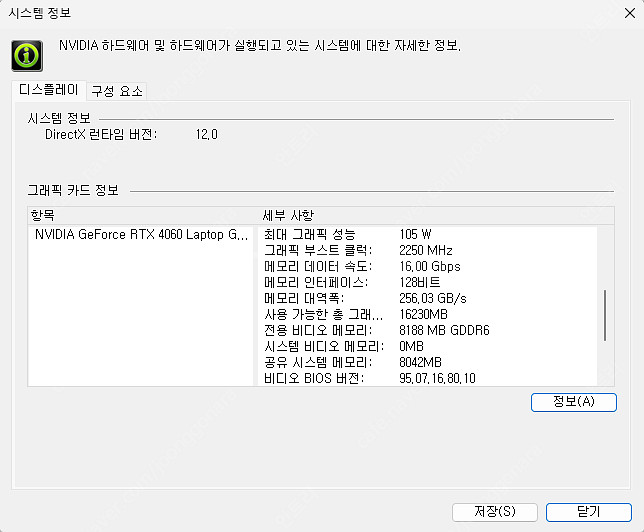Screen dimensions: 644x532
Task: Click the 시스템 정보 window title
Action: (40, 13)
